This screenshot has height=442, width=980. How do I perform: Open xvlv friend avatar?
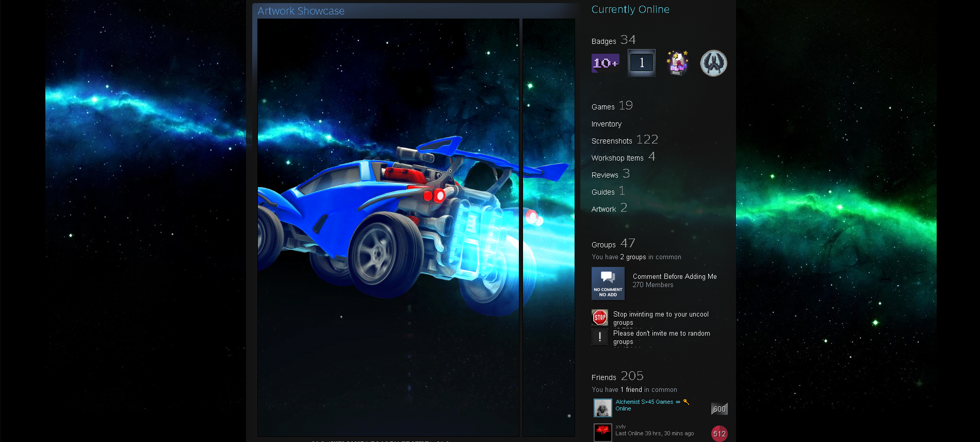(x=603, y=433)
